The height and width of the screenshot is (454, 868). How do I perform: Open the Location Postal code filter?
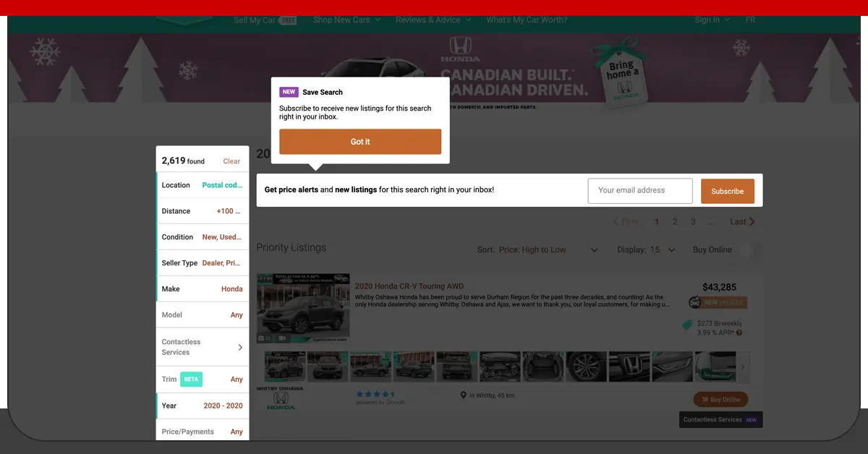click(203, 185)
